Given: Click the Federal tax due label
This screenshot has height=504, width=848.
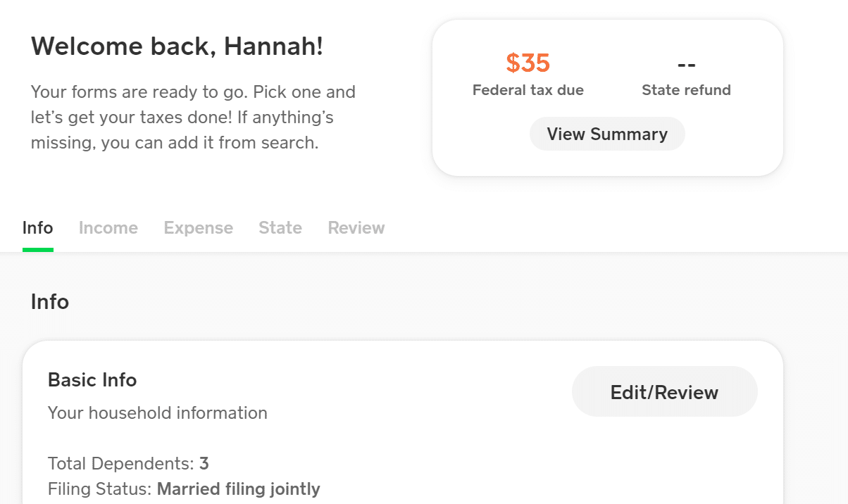Looking at the screenshot, I should tap(528, 89).
